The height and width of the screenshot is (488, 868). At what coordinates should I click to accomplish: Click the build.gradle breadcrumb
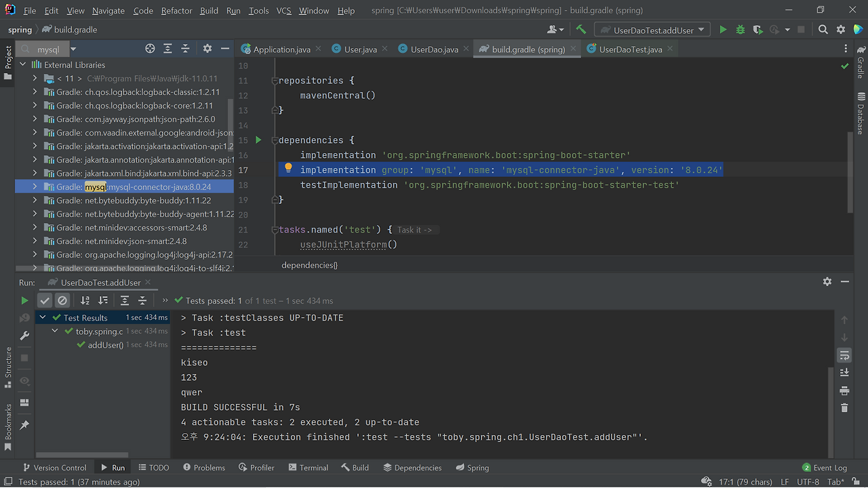point(68,30)
